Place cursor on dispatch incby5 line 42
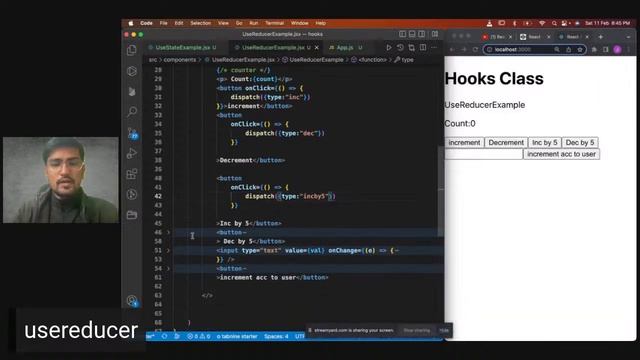 (x=290, y=196)
